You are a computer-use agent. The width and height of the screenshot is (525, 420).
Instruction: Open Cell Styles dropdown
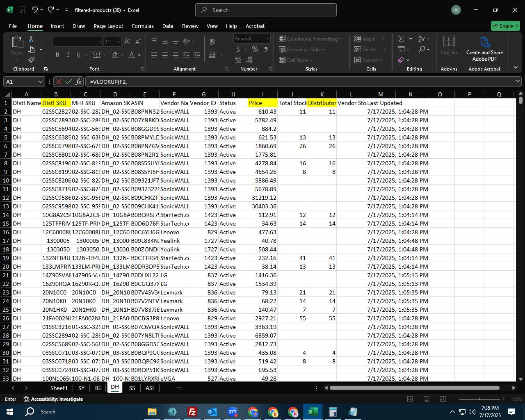click(x=296, y=60)
